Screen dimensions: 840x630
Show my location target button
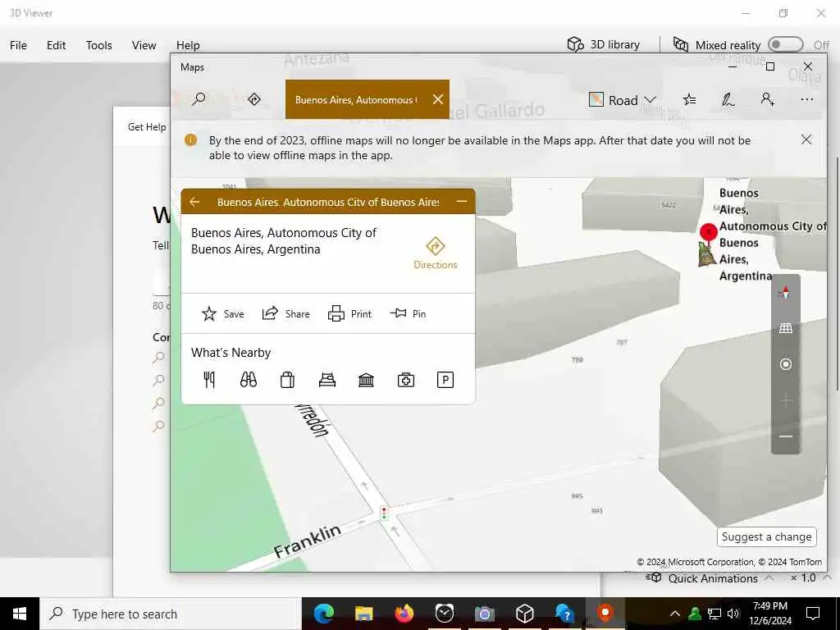[785, 364]
